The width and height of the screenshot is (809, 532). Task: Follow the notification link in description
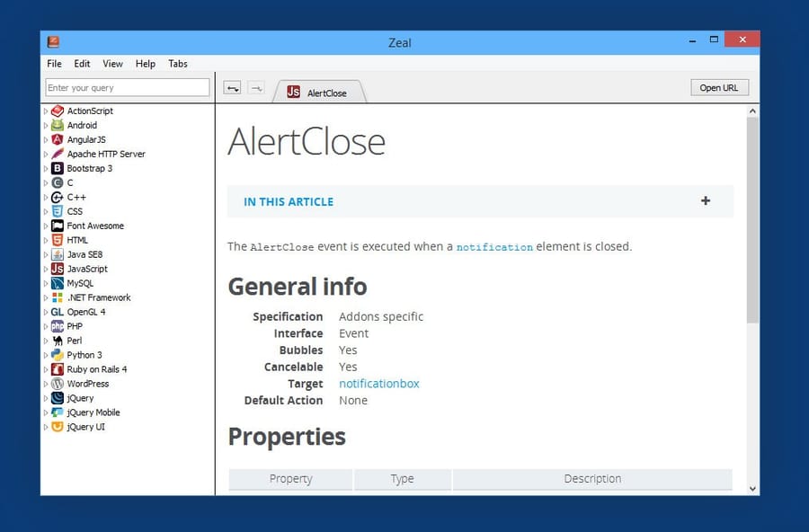(494, 247)
